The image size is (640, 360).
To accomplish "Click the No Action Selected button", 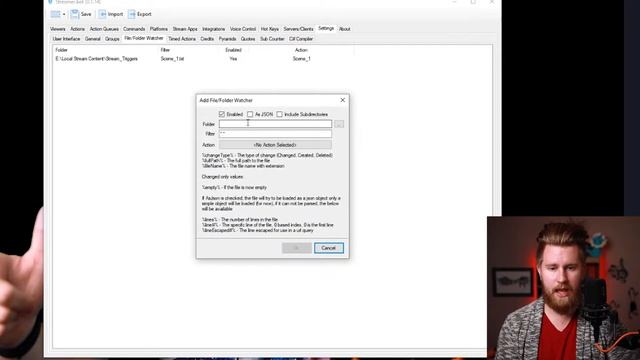I will (275, 145).
